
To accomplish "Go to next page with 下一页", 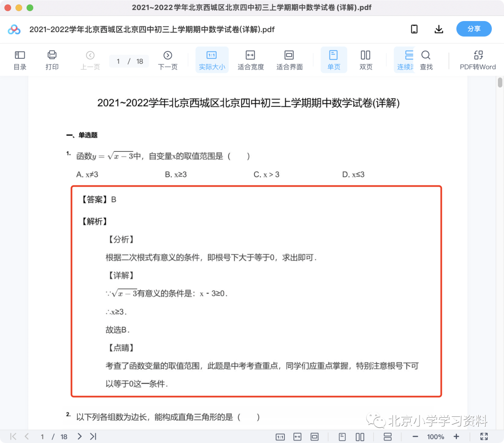I will click(x=168, y=60).
